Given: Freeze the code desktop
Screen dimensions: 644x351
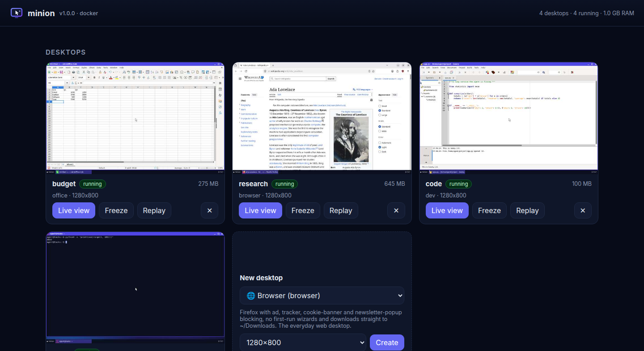Looking at the screenshot, I should tap(489, 210).
